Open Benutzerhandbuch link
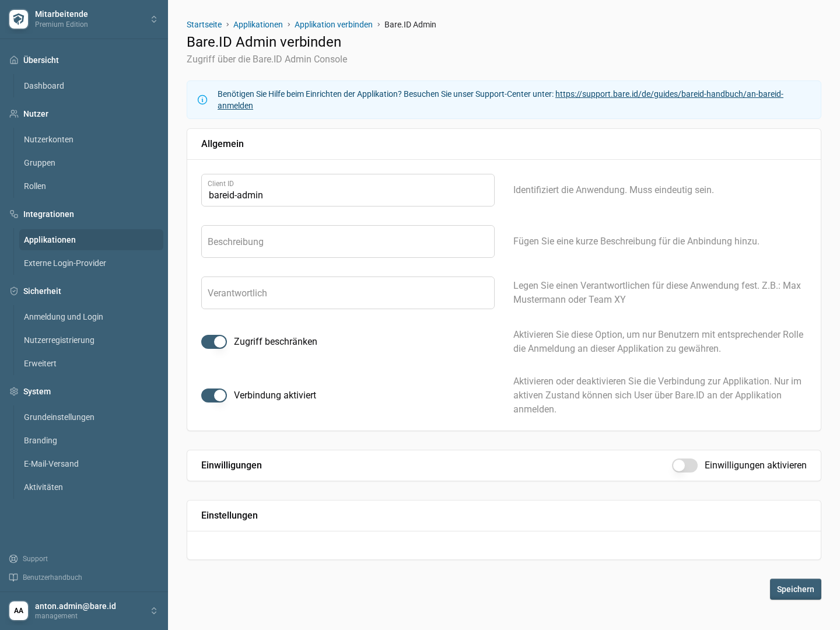 [52, 577]
